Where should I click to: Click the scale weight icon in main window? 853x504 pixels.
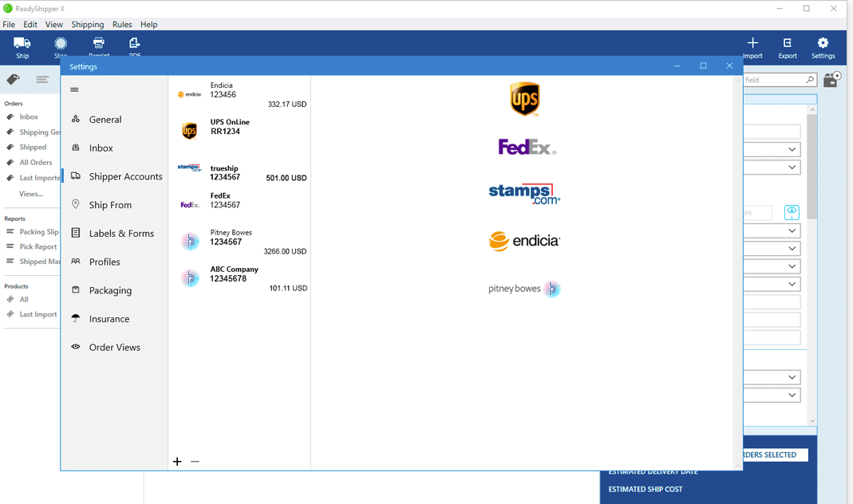click(x=792, y=212)
